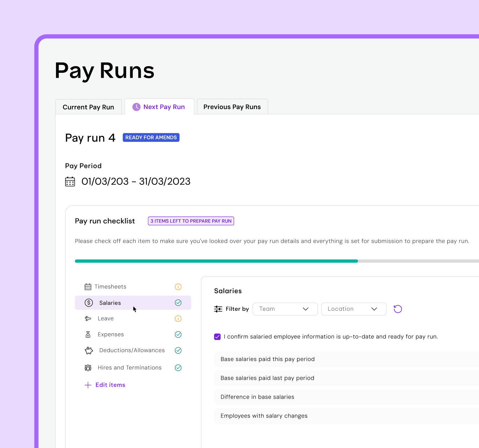This screenshot has width=479, height=448.
Task: Click the green checkmark beside Salaries
Action: pos(178,302)
